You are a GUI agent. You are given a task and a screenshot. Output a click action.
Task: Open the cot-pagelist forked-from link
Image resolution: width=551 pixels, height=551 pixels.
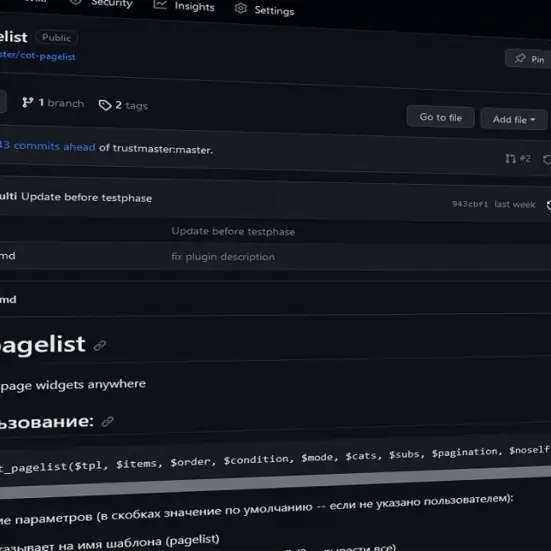tap(38, 56)
